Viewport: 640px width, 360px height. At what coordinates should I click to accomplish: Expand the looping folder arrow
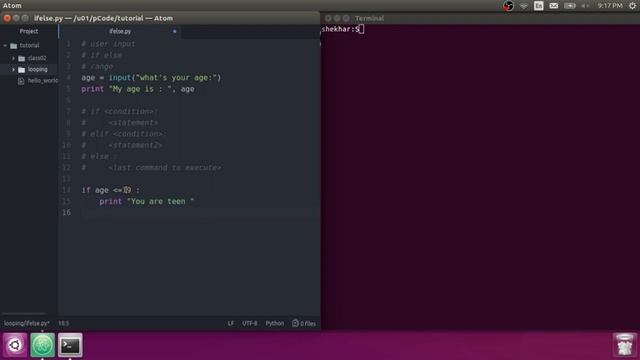tap(13, 69)
